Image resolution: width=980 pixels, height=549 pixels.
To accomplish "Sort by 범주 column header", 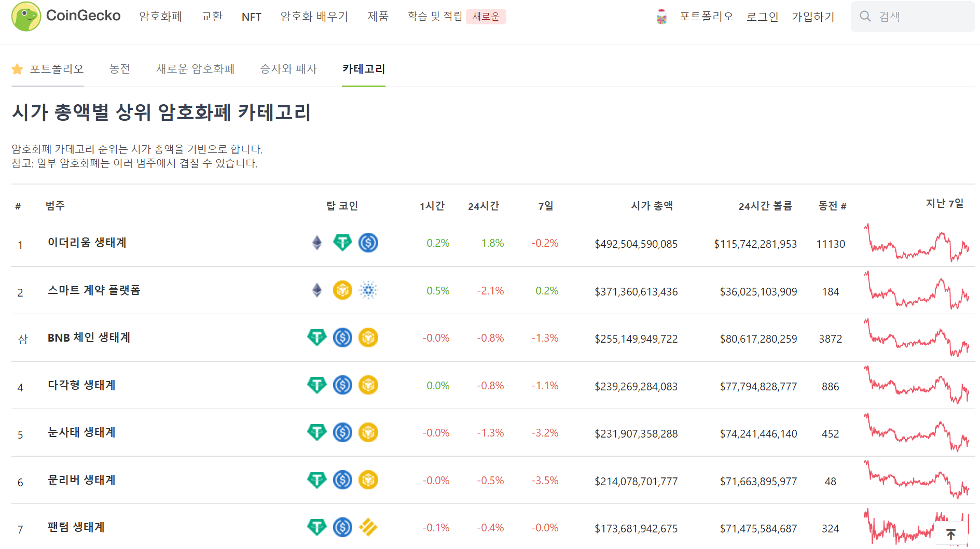I will coord(55,206).
